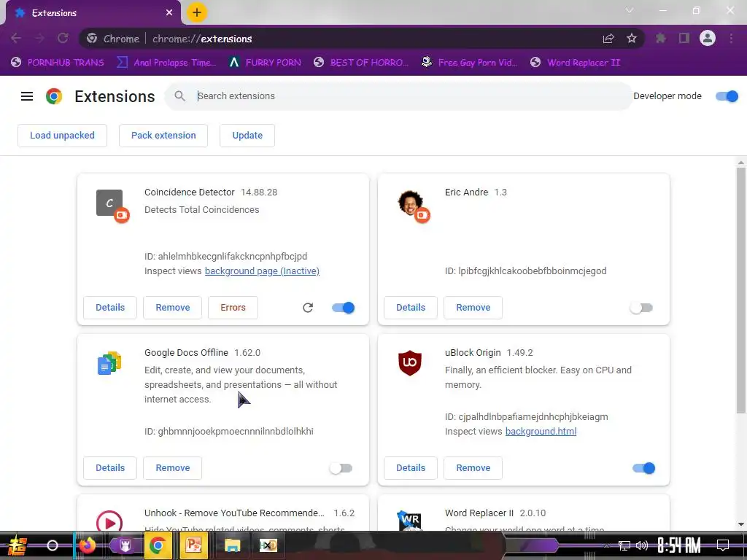Open the Extensions hamburger main menu
The image size is (747, 560).
(27, 96)
